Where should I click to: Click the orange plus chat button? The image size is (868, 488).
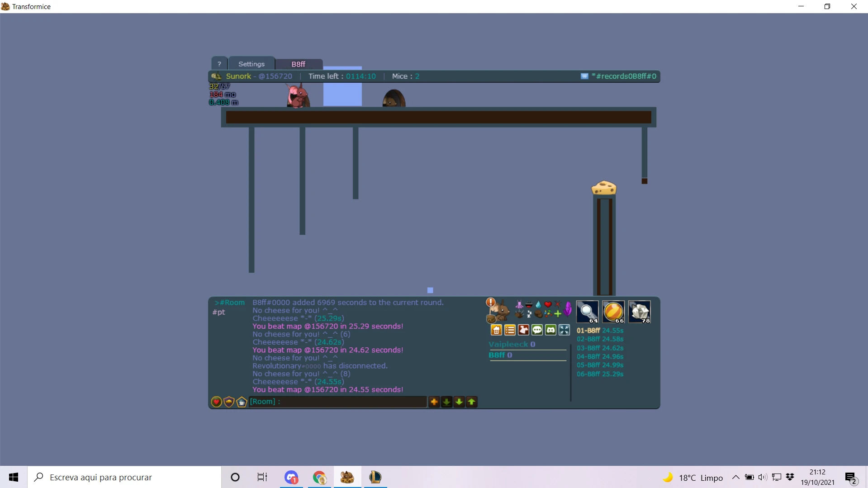pyautogui.click(x=434, y=402)
